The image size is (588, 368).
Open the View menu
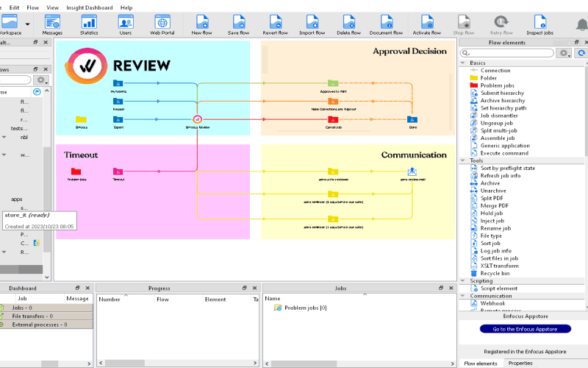tap(52, 7)
